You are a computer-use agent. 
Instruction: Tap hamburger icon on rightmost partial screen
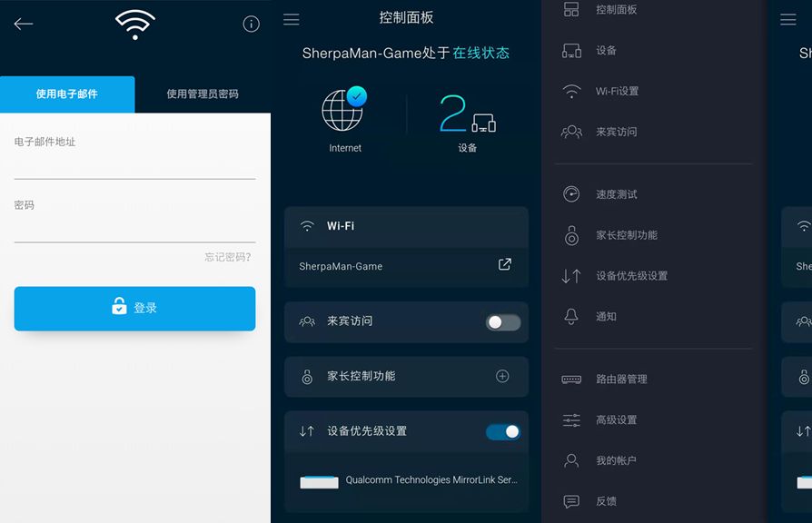point(788,20)
